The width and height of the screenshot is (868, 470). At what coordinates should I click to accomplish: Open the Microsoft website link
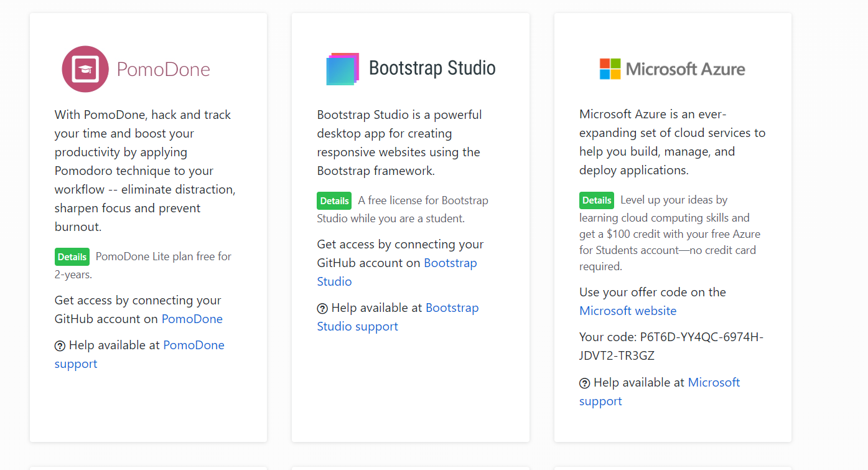628,311
